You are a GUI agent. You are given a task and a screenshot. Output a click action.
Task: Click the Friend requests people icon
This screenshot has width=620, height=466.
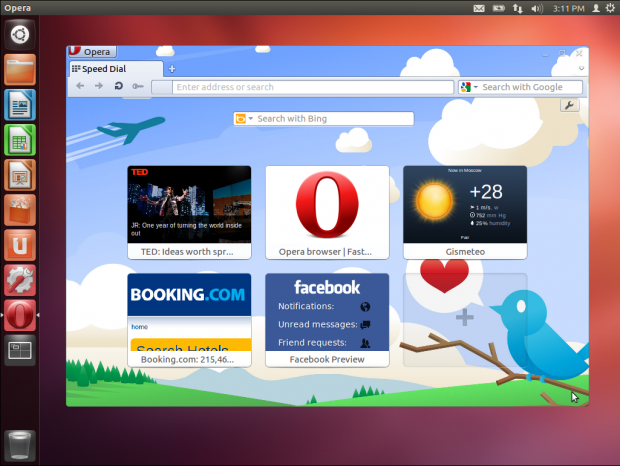365,343
